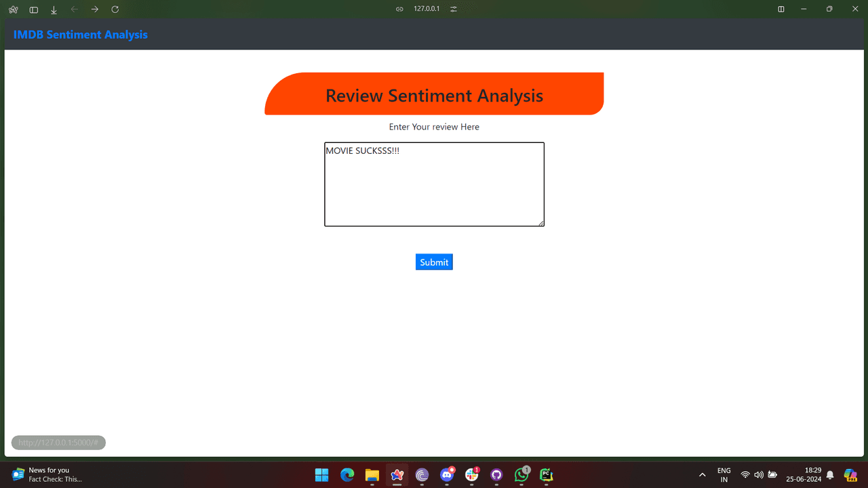868x488 pixels.
Task: Go forward with the right arrow
Action: 95,9
